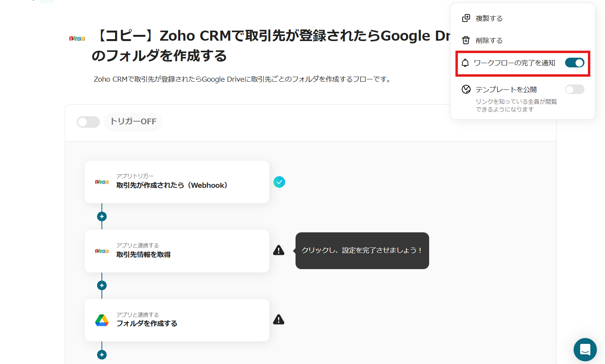The image size is (605, 364).
Task: Click the duplicate (複製する) icon
Action: [466, 18]
